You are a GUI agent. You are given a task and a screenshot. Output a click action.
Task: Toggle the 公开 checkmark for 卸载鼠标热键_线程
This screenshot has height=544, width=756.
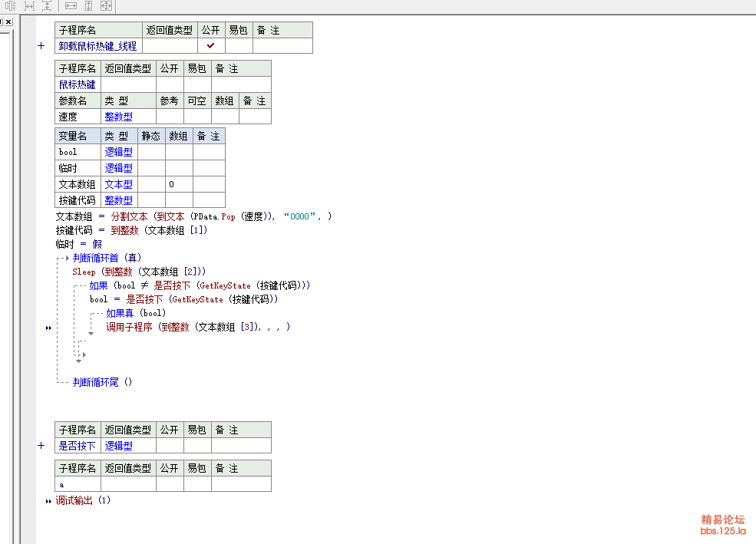[211, 46]
